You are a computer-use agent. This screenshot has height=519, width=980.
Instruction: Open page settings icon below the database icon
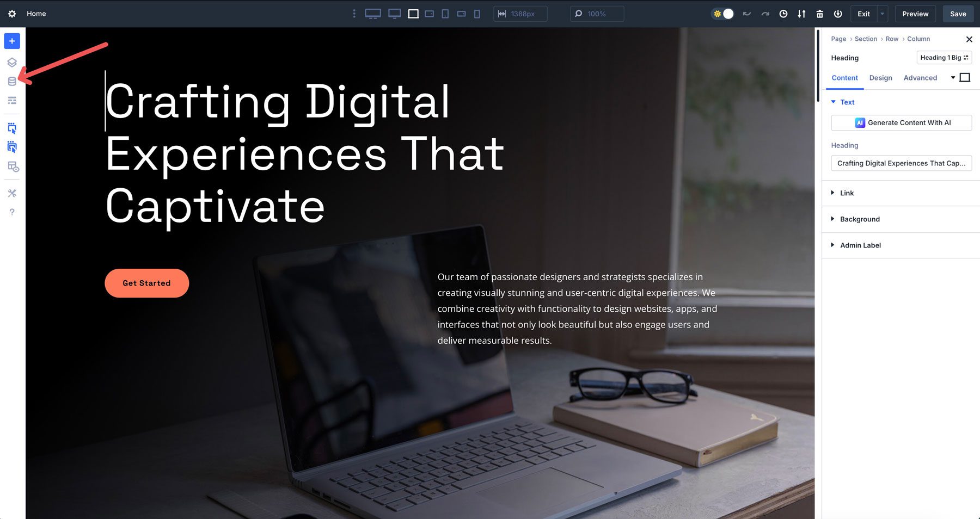[x=11, y=100]
